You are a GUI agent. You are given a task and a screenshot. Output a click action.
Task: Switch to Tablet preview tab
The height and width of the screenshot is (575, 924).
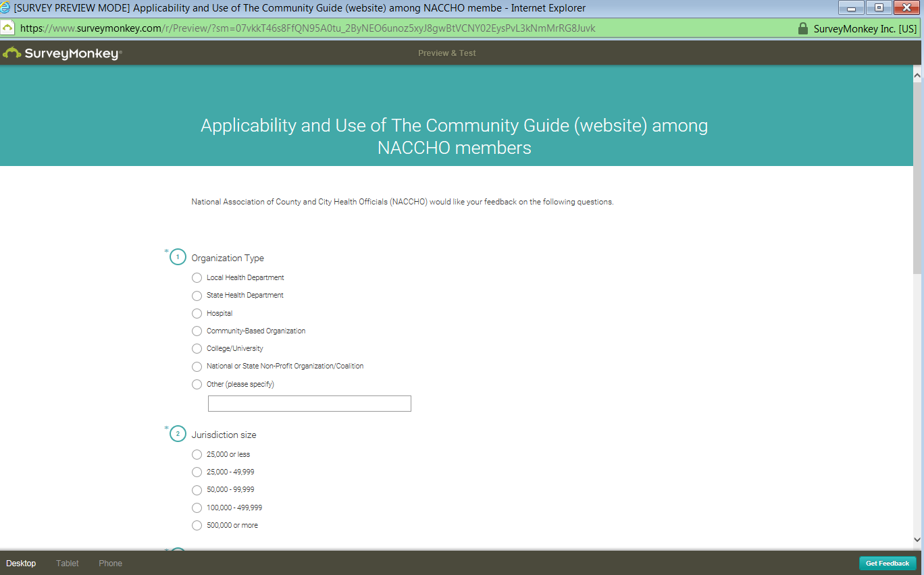68,564
